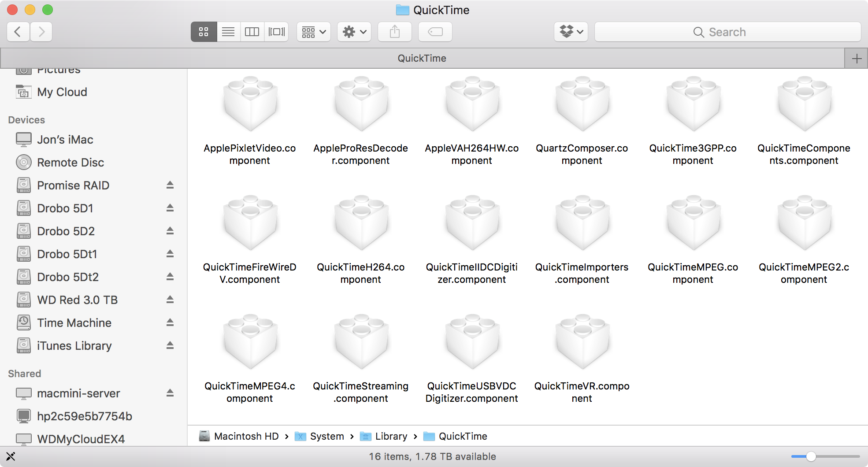Select ApplePixletVideo.component icon
Screen dimensions: 868x467
(x=250, y=104)
